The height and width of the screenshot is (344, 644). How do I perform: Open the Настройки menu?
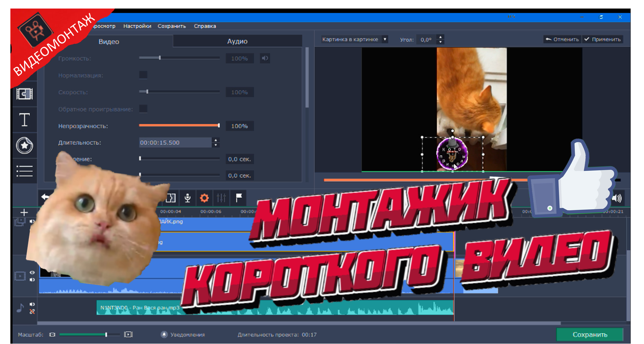137,26
